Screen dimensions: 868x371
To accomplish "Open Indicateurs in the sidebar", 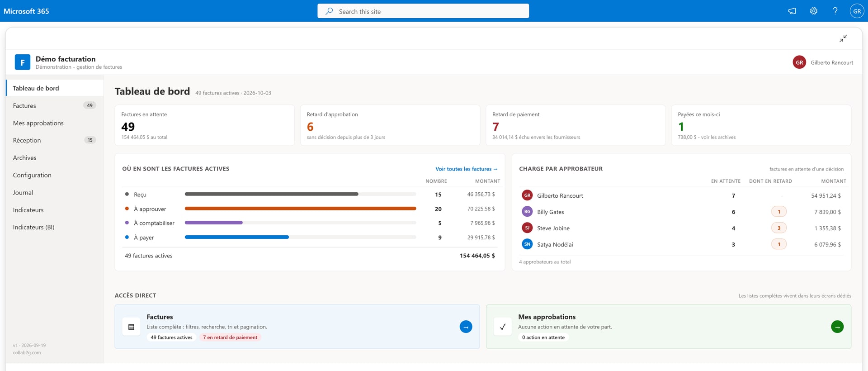I will point(55,210).
